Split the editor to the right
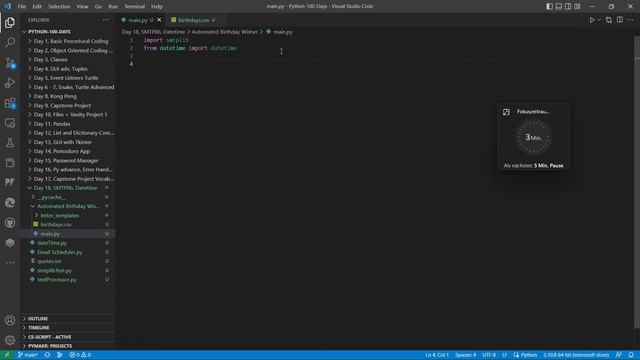 click(x=620, y=20)
